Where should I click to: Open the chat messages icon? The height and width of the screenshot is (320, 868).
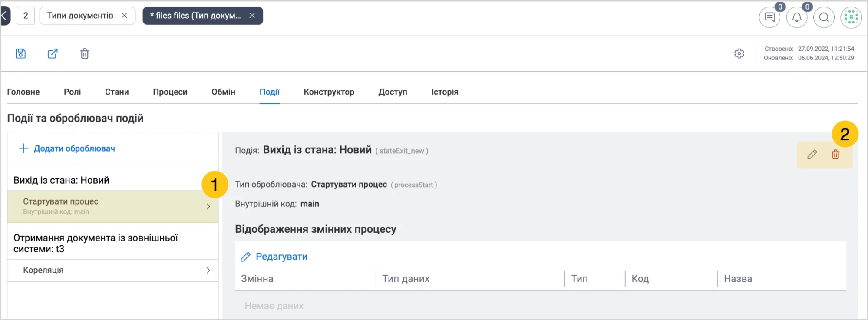click(x=769, y=17)
